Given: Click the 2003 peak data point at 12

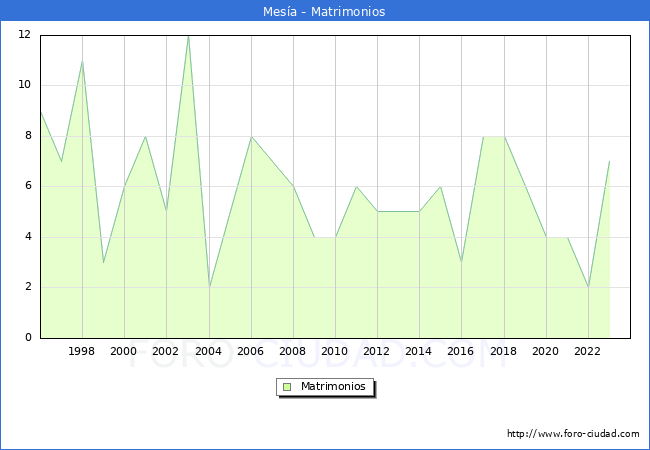Looking at the screenshot, I should pos(188,36).
